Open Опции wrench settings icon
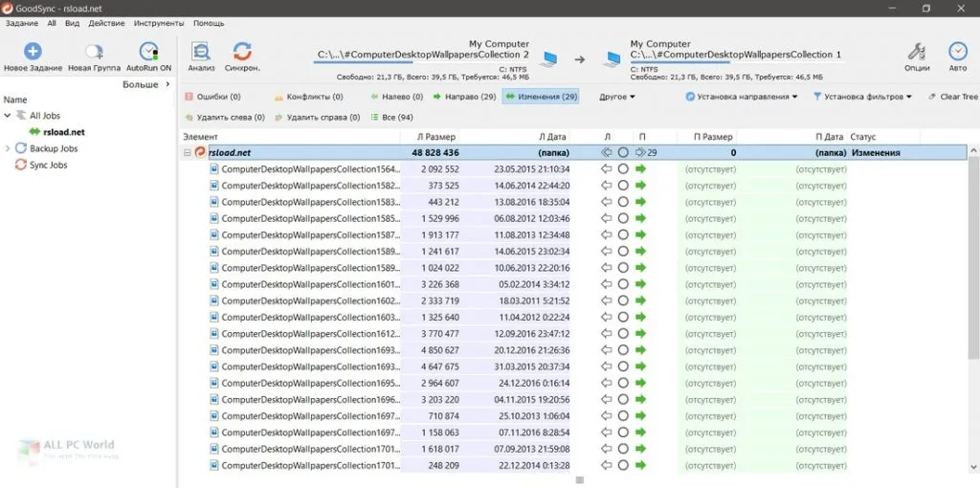980x488 pixels. [917, 52]
